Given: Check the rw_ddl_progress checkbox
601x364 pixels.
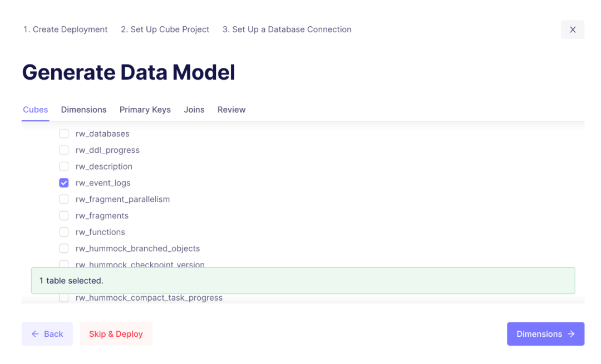Looking at the screenshot, I should click(x=64, y=150).
